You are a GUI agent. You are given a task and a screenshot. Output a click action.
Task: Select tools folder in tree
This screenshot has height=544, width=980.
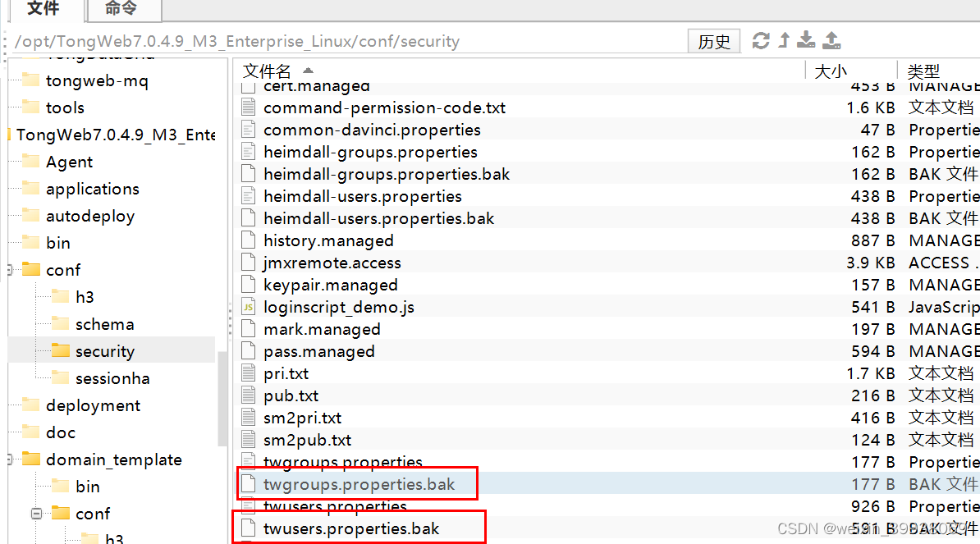click(x=65, y=107)
